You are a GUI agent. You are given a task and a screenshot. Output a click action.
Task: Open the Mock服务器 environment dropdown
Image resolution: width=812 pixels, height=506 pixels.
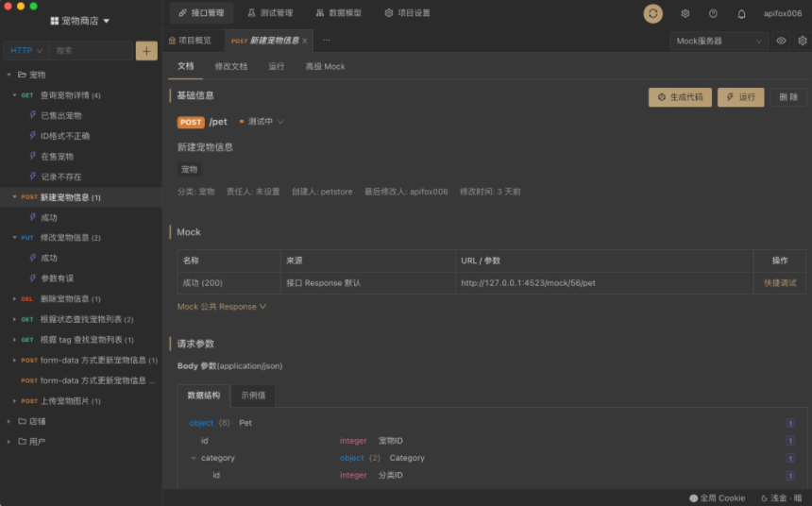(x=719, y=41)
